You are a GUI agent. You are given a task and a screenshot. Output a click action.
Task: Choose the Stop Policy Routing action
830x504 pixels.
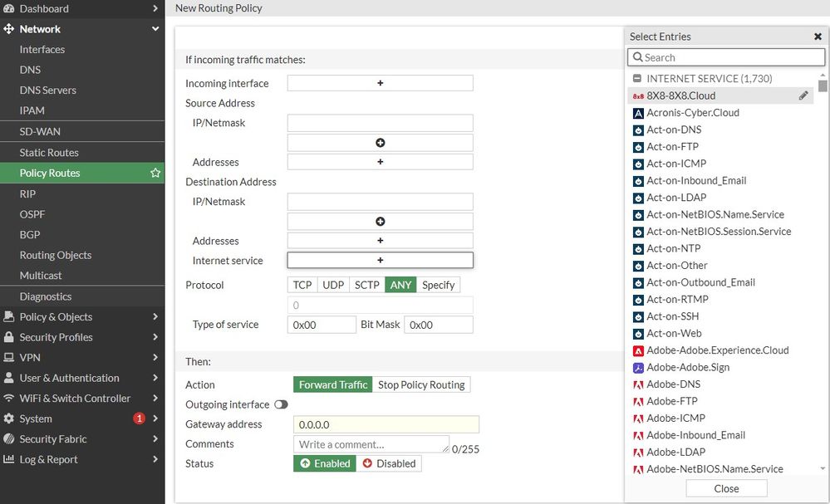tap(421, 384)
